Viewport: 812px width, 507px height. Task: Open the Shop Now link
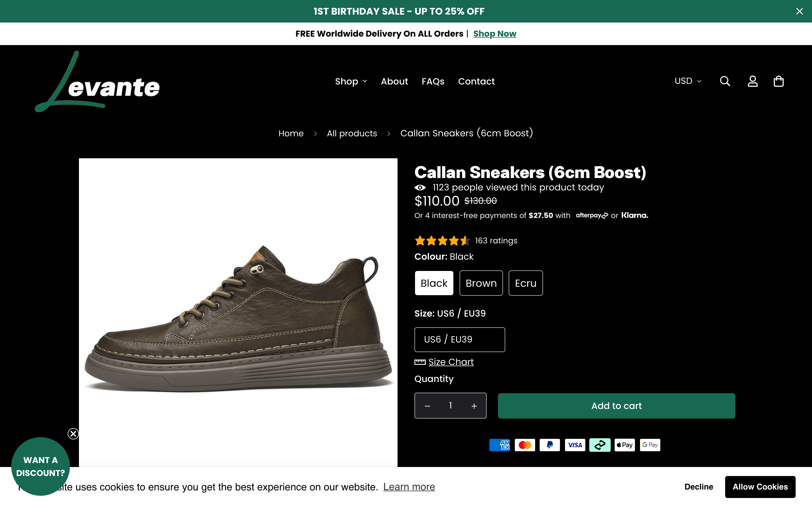tap(495, 34)
